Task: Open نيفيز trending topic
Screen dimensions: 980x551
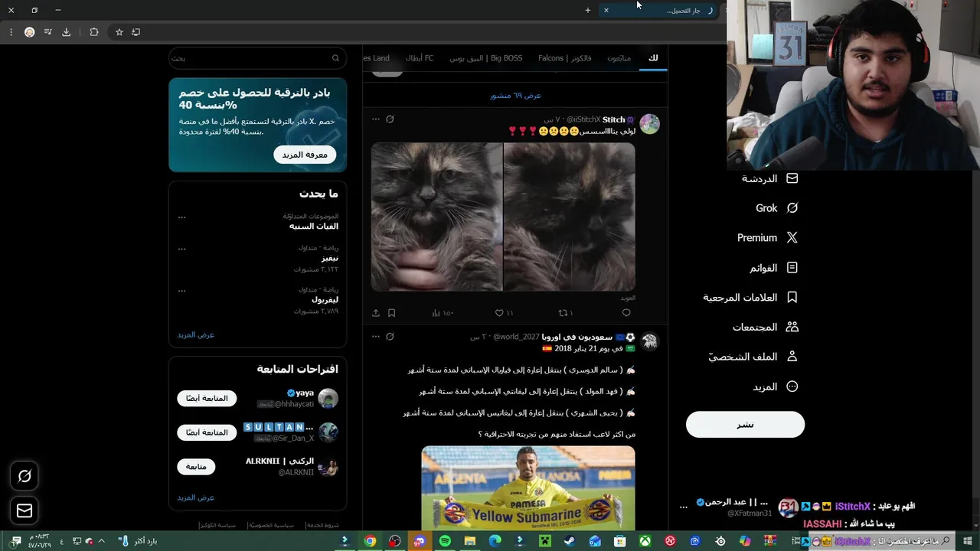Action: point(314,258)
